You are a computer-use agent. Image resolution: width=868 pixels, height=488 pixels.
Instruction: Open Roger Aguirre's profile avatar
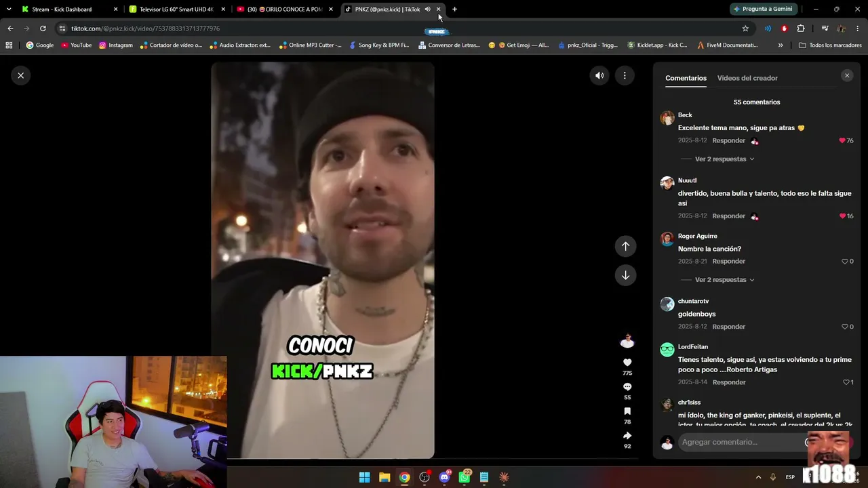[x=667, y=239]
